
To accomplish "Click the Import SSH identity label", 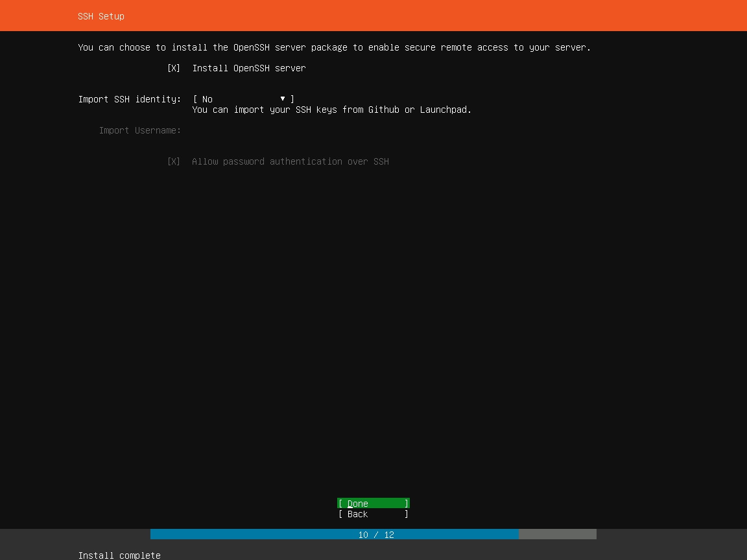I will [x=130, y=99].
